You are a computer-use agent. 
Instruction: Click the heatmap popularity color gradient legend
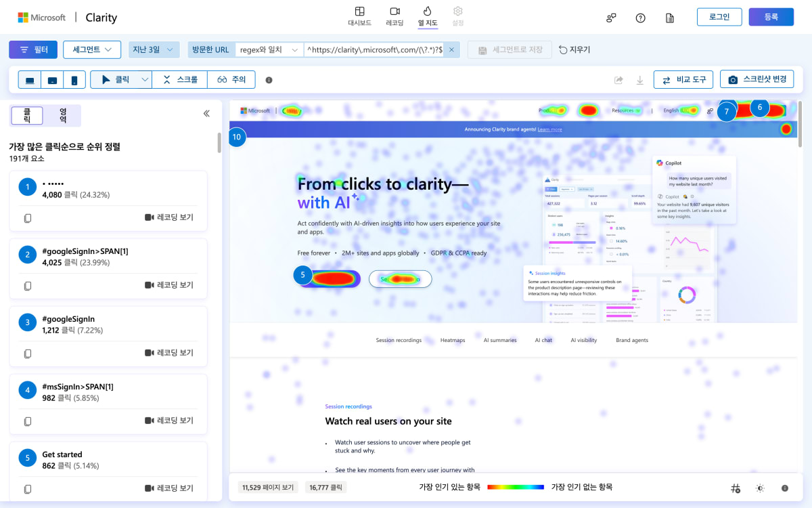pyautogui.click(x=516, y=487)
